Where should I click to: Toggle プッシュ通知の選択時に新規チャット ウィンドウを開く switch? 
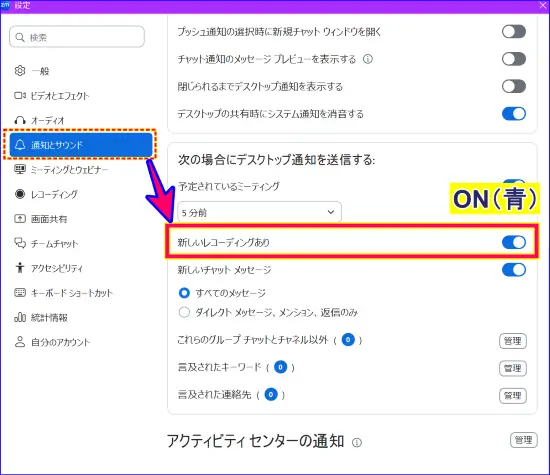(x=514, y=32)
